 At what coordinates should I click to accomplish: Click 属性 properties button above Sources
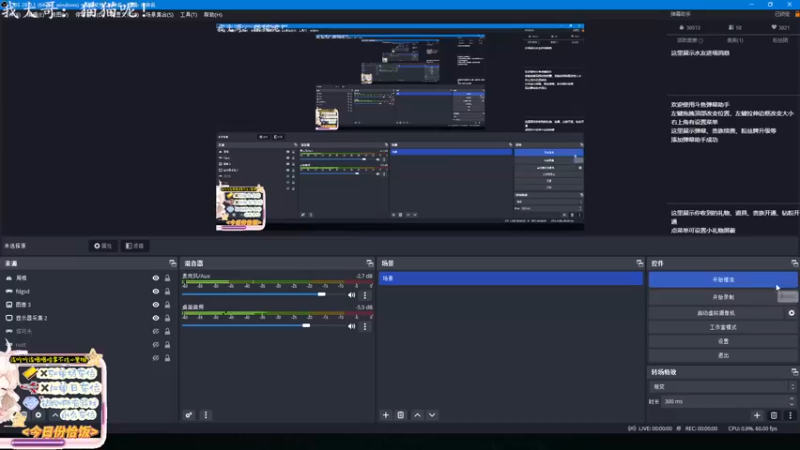point(103,246)
